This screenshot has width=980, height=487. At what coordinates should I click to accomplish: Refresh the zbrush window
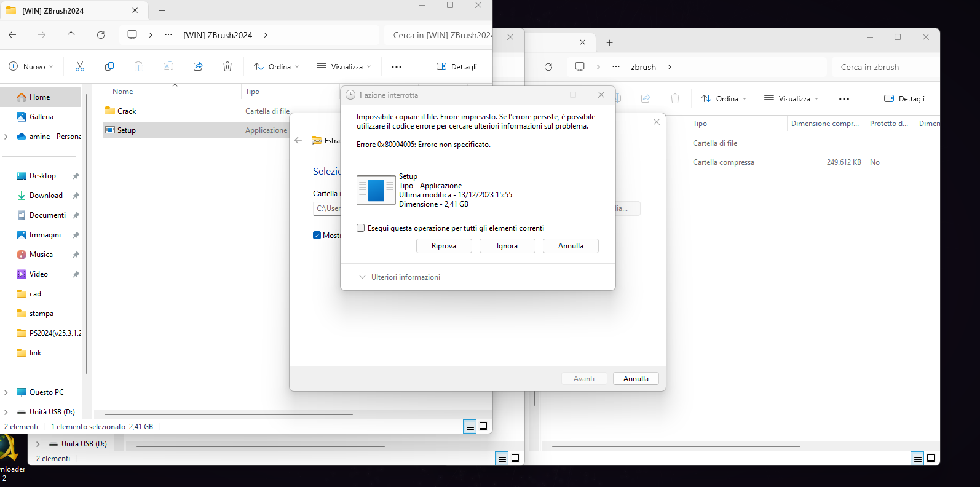(548, 67)
